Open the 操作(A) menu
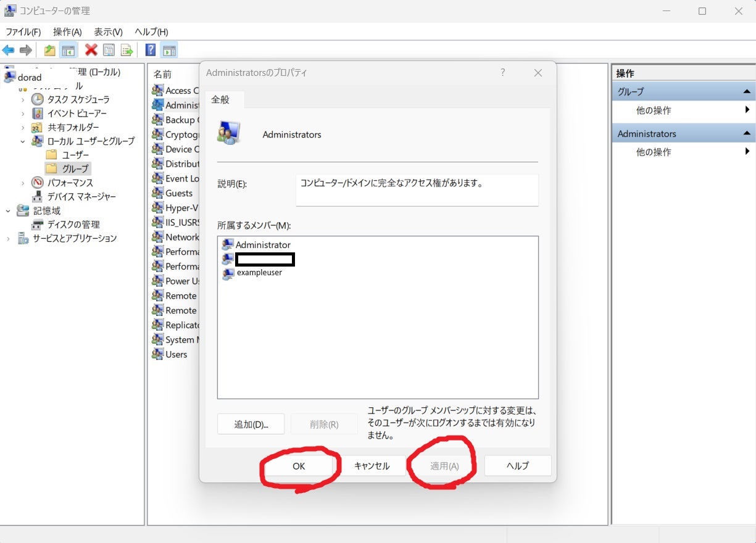The height and width of the screenshot is (543, 756). 67,32
